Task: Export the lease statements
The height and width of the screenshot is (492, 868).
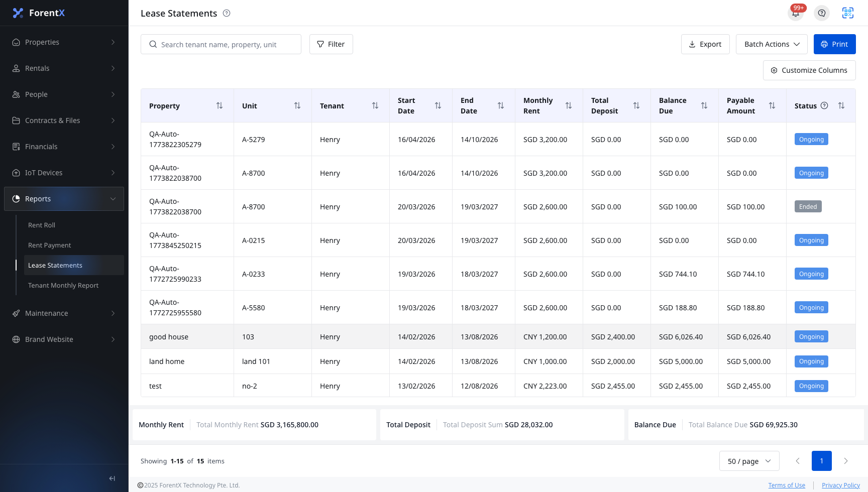Action: (x=705, y=44)
